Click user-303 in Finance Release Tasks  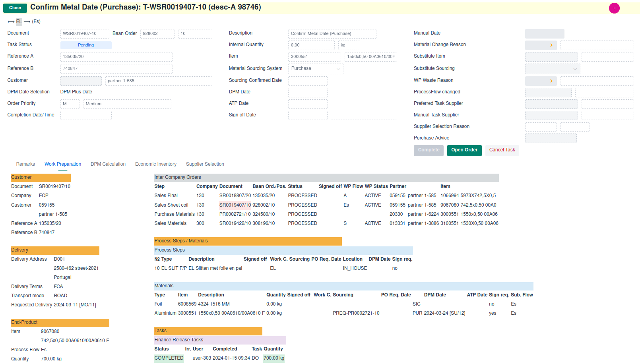(x=202, y=358)
